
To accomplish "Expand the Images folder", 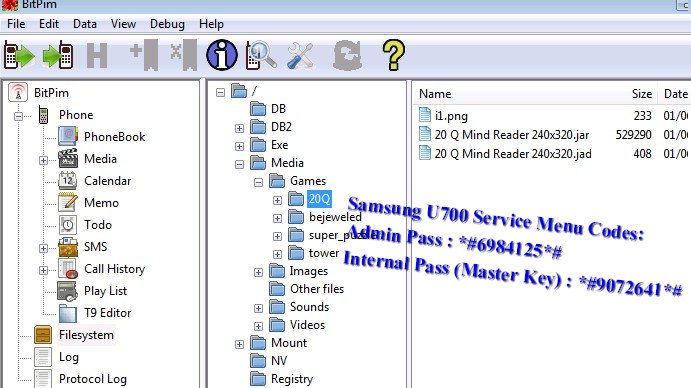I will point(258,272).
